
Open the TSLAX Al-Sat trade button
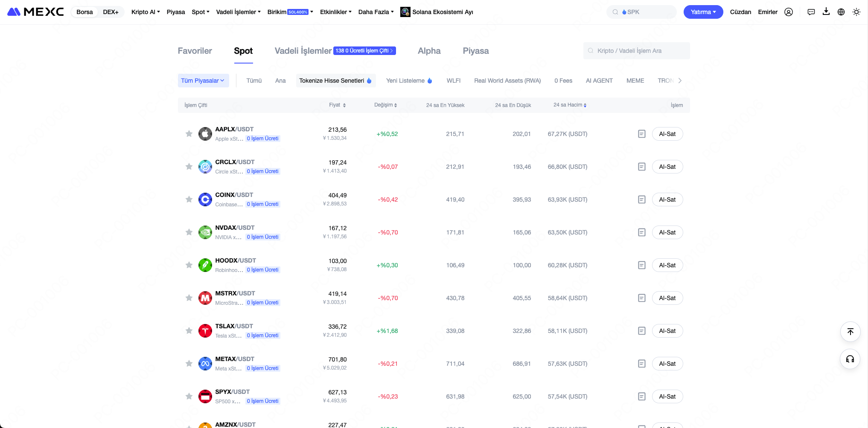(667, 331)
